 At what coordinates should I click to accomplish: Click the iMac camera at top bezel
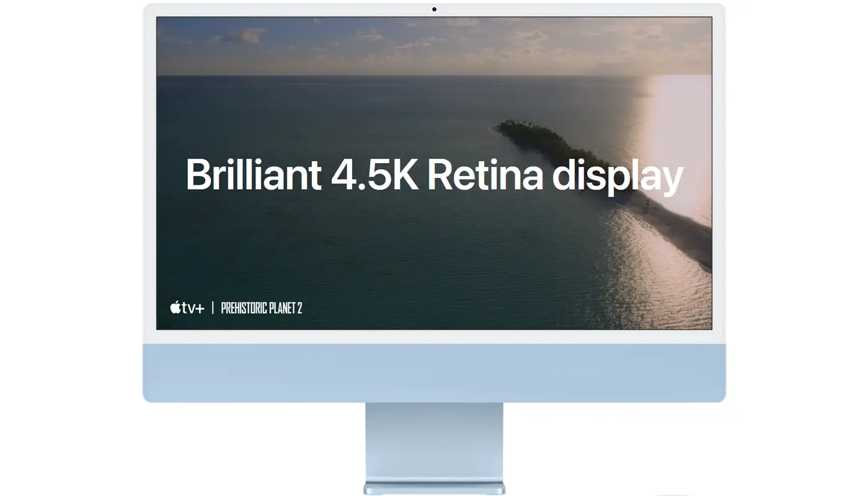point(434,9)
